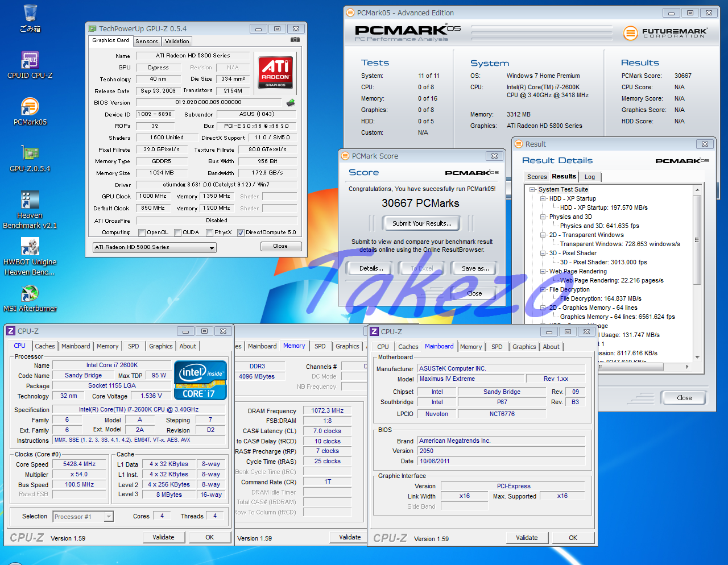Click Validate in left CPU-Z window
This screenshot has height=565, width=728.
[x=164, y=537]
